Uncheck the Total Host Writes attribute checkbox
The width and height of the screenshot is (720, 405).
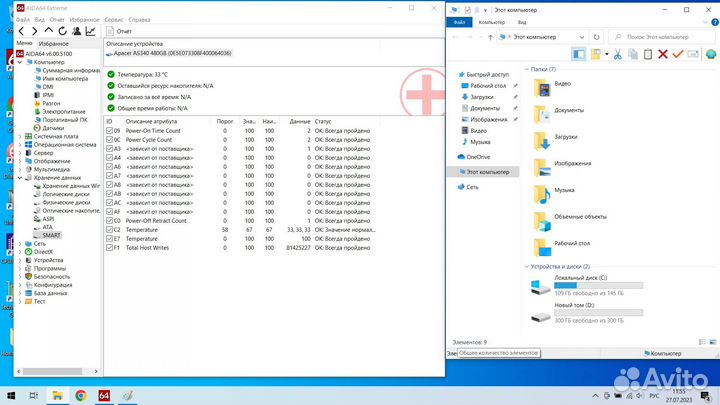(110, 247)
